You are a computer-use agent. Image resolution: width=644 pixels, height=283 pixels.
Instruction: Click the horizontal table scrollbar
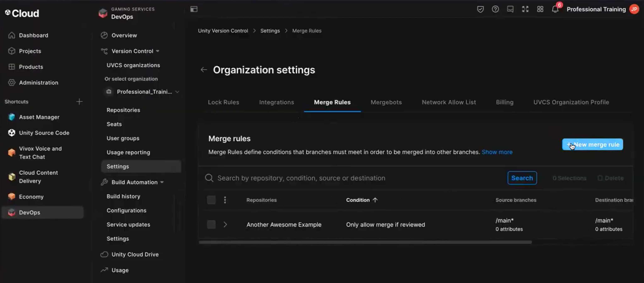click(365, 242)
